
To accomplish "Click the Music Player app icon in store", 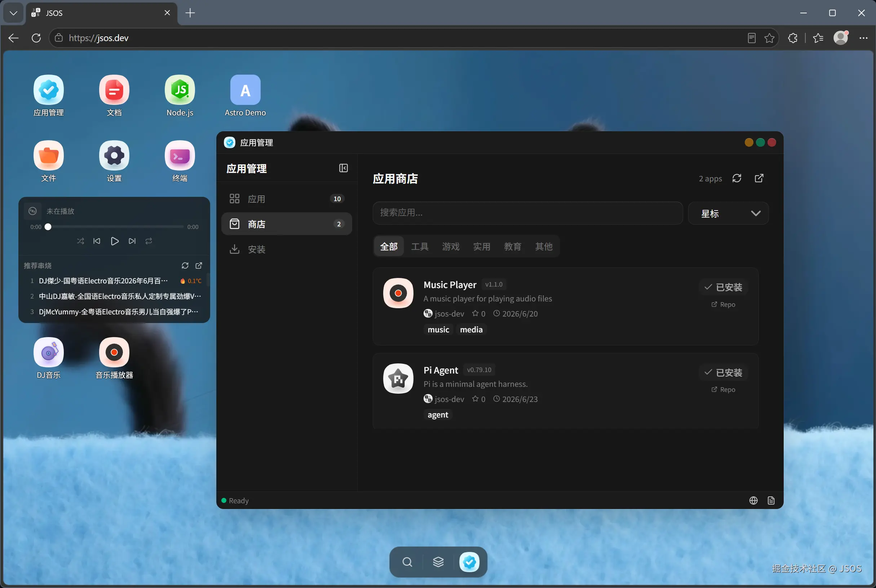I will click(x=398, y=293).
